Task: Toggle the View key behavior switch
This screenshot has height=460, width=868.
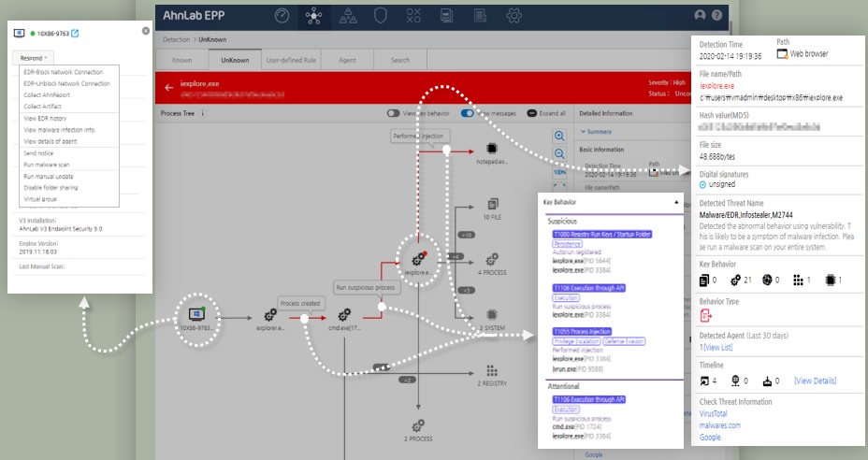Action: [x=394, y=113]
